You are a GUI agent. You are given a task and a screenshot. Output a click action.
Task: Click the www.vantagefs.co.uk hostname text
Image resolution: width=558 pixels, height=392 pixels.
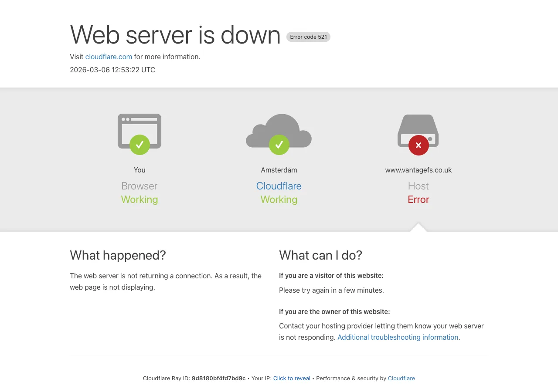coord(418,170)
